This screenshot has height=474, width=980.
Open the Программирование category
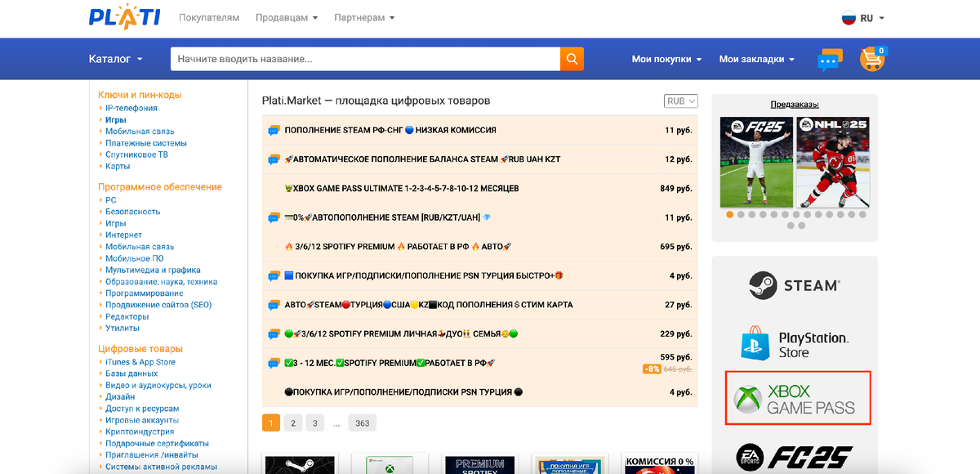click(x=144, y=293)
